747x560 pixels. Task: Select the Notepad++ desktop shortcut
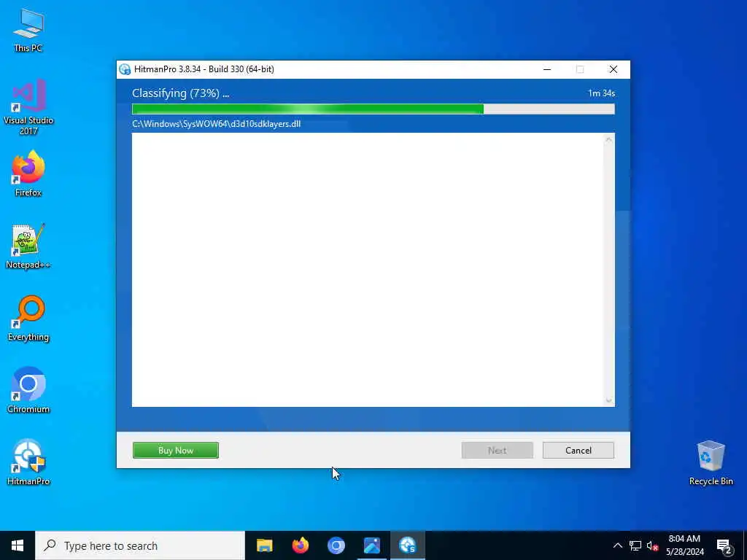28,246
